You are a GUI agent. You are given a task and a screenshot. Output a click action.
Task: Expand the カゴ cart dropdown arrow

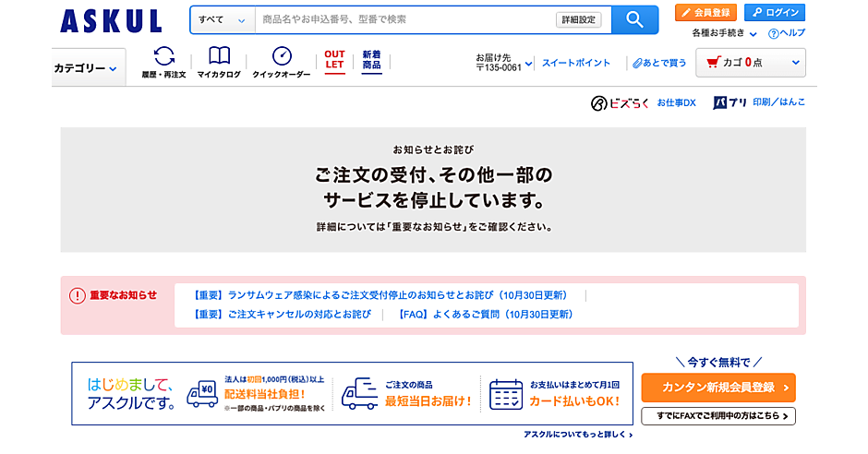click(x=795, y=63)
